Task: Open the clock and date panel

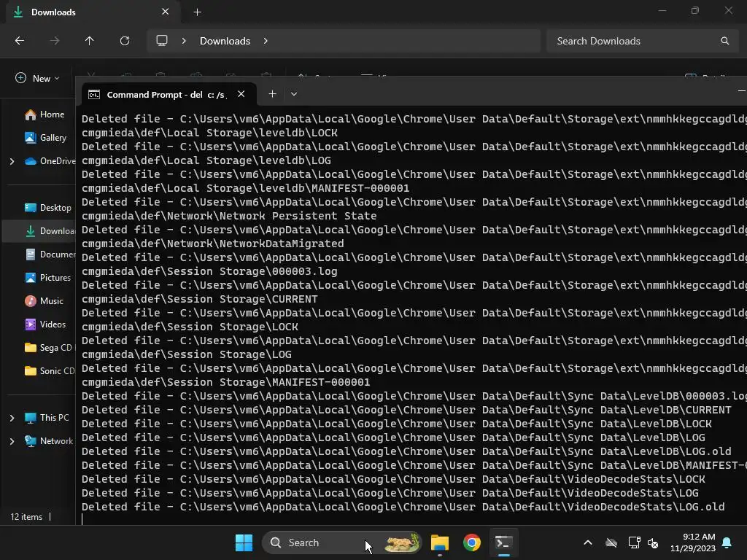Action: 693,542
